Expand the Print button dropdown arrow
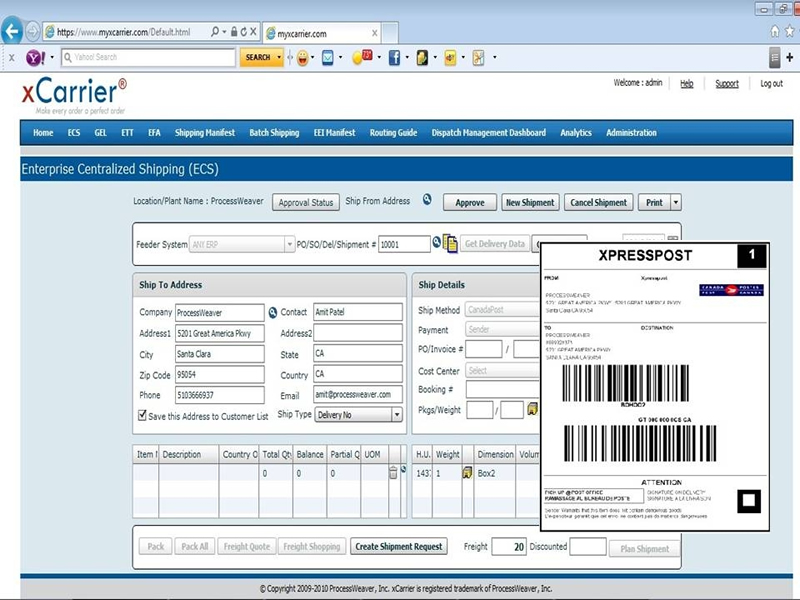This screenshot has width=800, height=600. coord(676,203)
